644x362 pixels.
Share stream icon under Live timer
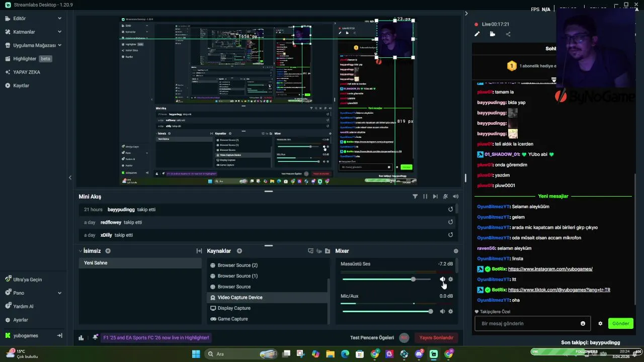[508, 34]
